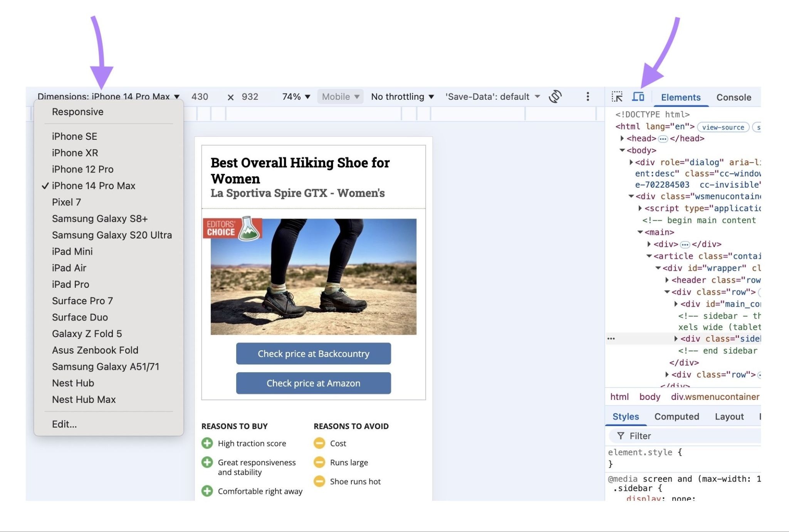Toggle the device toolbar off
Image resolution: width=789 pixels, height=532 pixels.
[x=639, y=97]
